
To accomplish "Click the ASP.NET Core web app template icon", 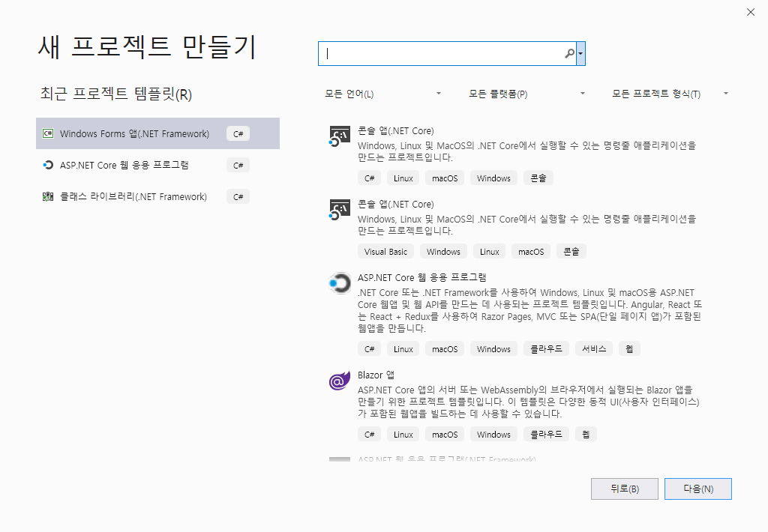I will tap(340, 283).
